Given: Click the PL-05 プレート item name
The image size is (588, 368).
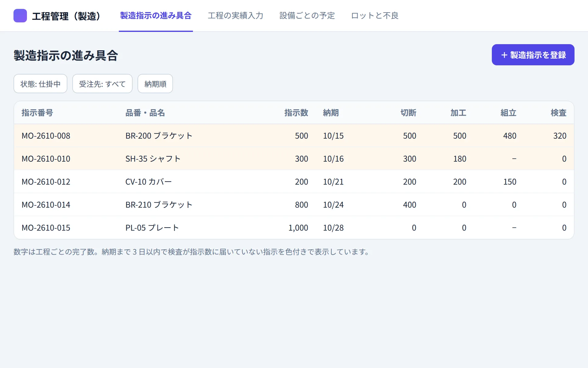Looking at the screenshot, I should [152, 228].
